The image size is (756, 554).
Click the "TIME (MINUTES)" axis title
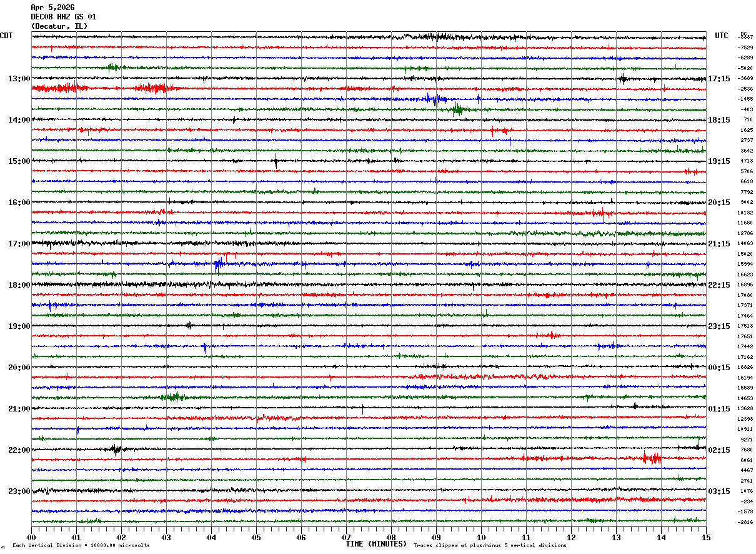click(x=376, y=544)
